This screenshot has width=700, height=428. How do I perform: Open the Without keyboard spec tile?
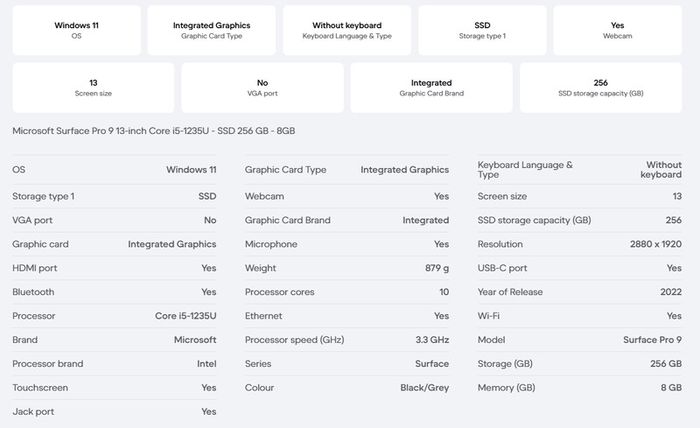coord(347,30)
